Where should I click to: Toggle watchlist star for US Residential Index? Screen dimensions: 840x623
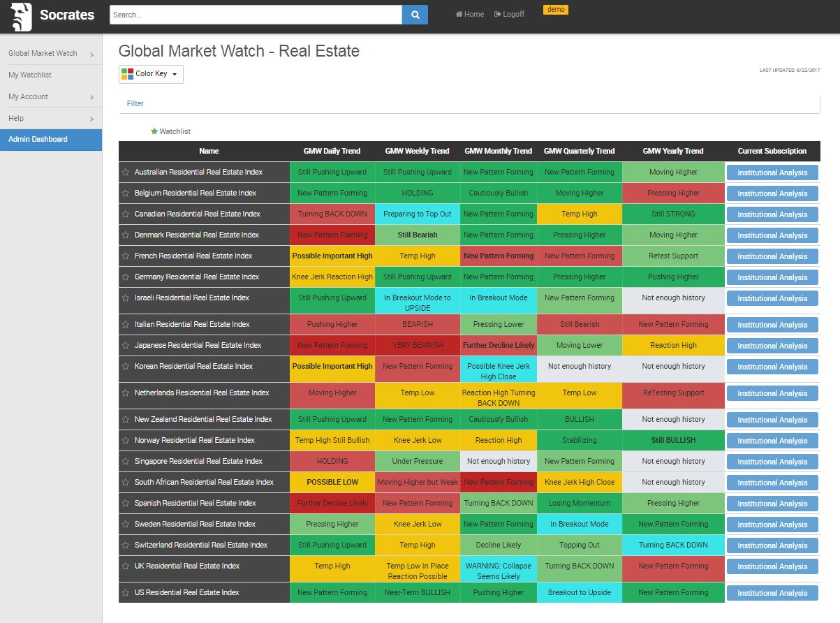coord(126,593)
